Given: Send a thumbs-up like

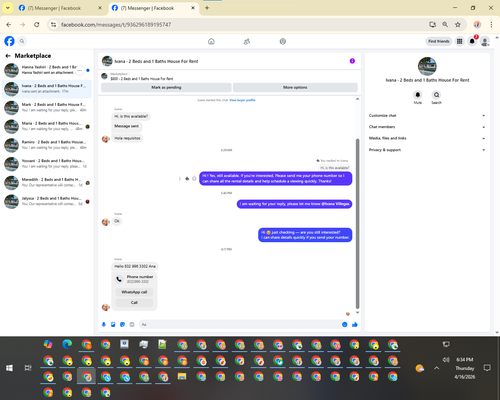Looking at the screenshot, I should [355, 324].
